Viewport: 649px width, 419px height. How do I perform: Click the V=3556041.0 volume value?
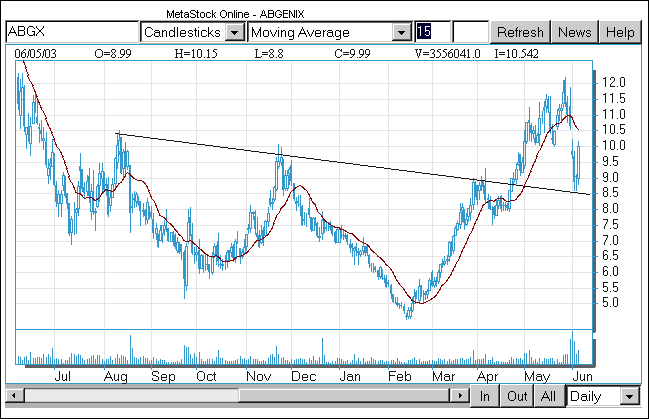point(447,54)
